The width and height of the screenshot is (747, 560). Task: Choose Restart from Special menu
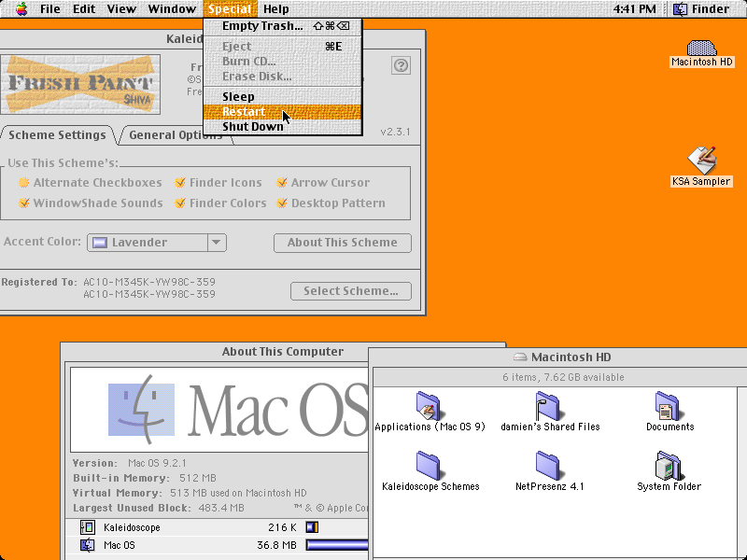tap(283, 111)
